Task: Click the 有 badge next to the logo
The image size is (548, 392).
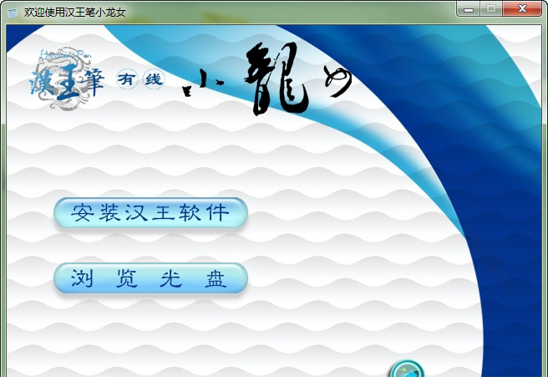Action: click(x=126, y=79)
